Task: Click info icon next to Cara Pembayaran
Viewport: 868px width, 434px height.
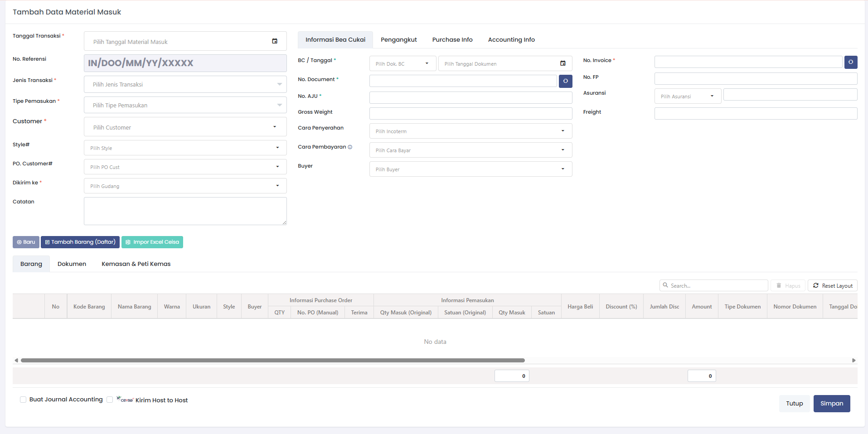Action: coord(350,147)
